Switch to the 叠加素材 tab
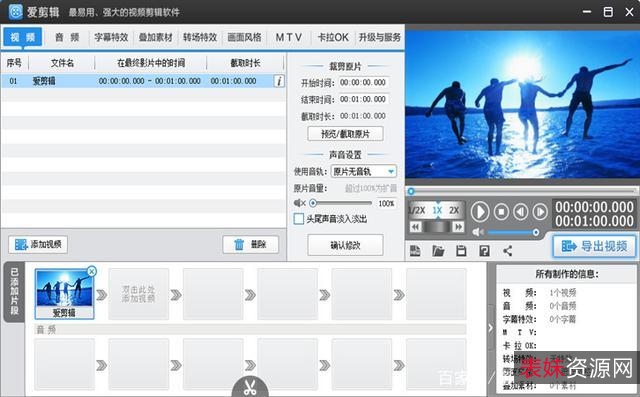The width and height of the screenshot is (640, 397). (156, 38)
